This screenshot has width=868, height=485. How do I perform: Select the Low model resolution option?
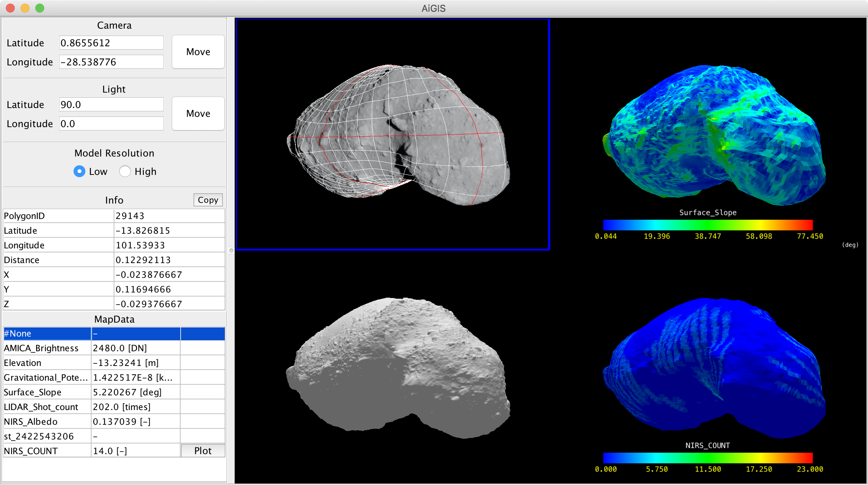click(79, 171)
